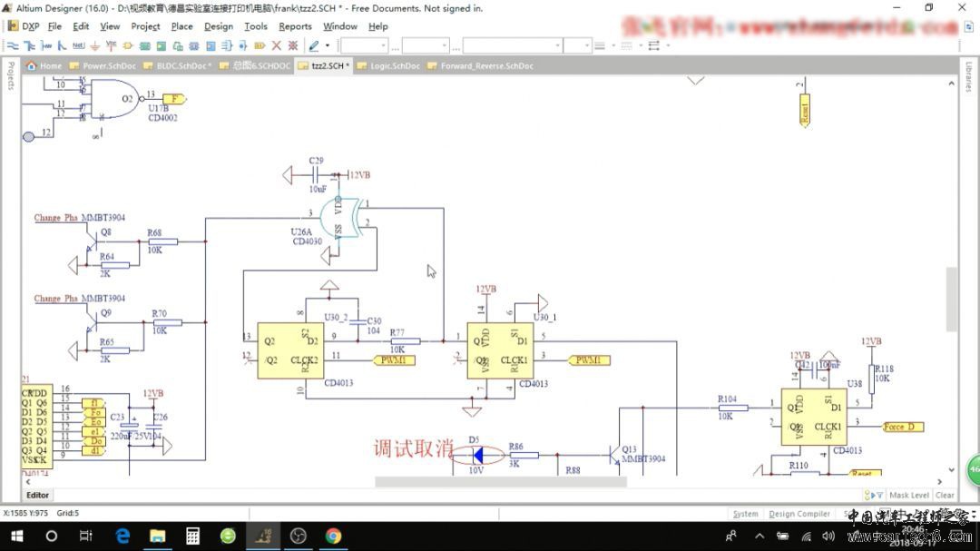Open the Design menu
This screenshot has height=551, width=980.
click(x=219, y=26)
